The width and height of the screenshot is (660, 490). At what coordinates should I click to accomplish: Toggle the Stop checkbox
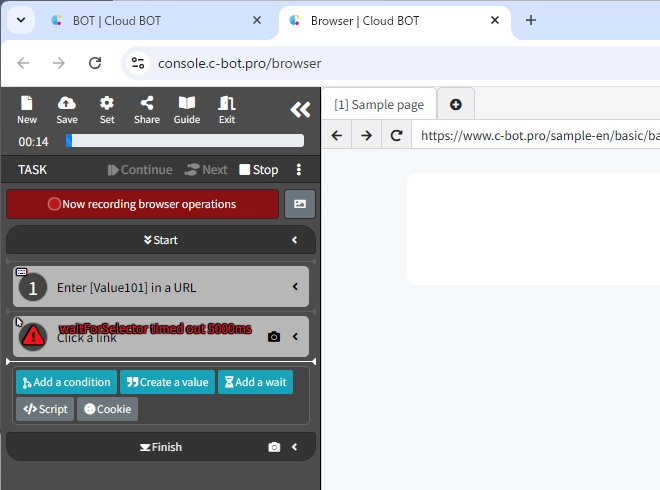[245, 170]
